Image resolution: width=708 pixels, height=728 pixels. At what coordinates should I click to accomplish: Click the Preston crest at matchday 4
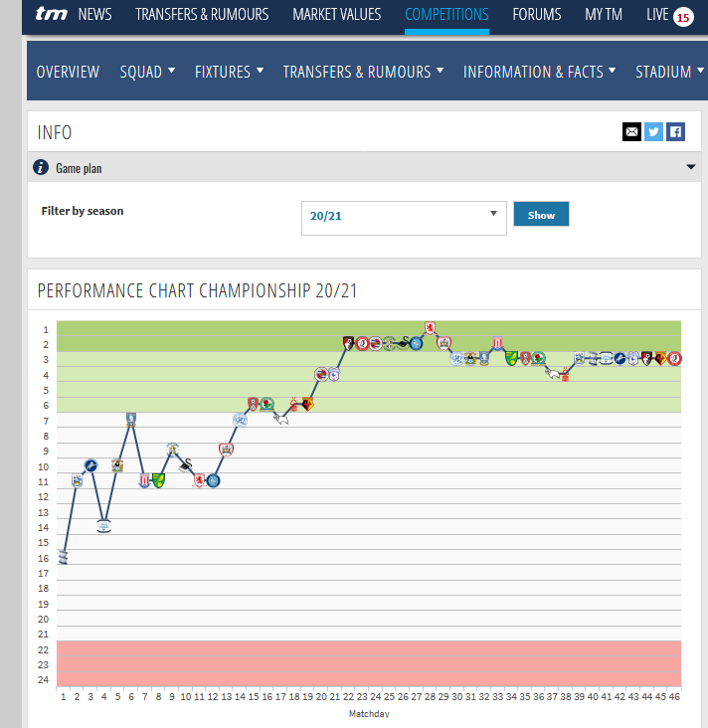104,526
